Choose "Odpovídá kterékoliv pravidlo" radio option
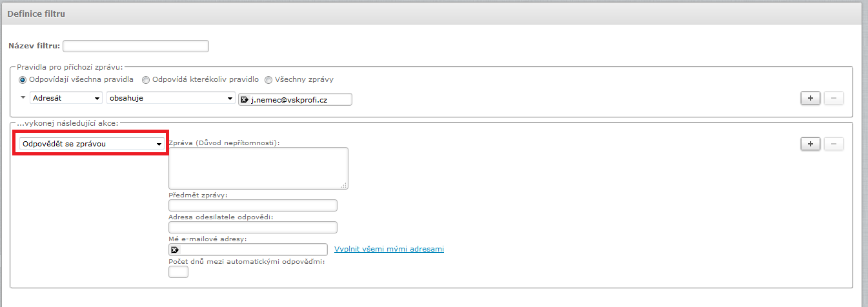The height and width of the screenshot is (307, 868). (146, 80)
